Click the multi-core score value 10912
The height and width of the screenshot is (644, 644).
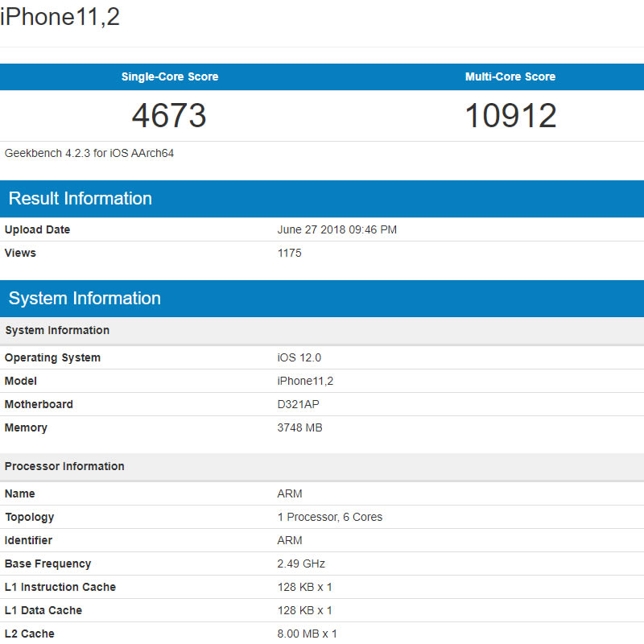click(x=510, y=116)
